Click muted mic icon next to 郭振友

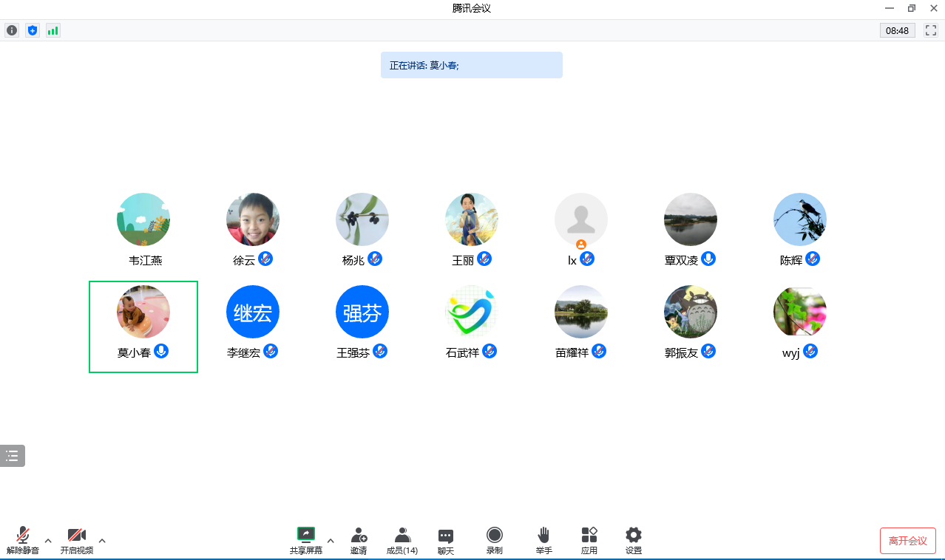tap(708, 351)
